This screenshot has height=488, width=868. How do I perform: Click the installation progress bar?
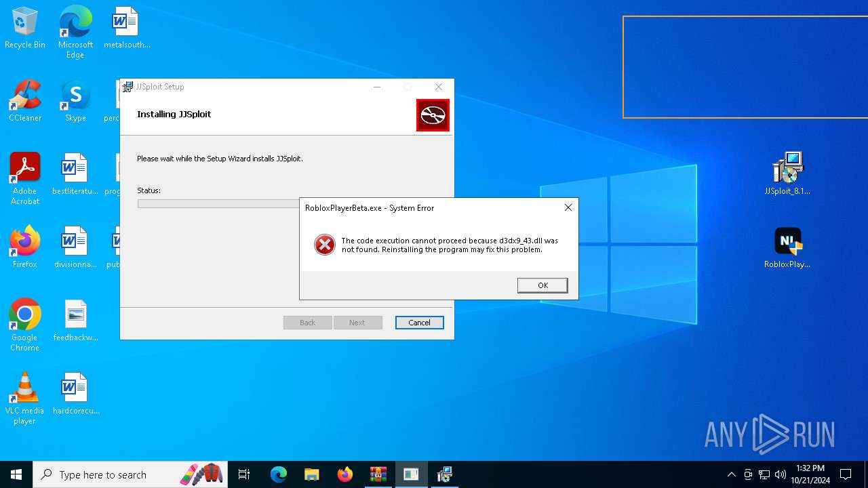click(218, 203)
